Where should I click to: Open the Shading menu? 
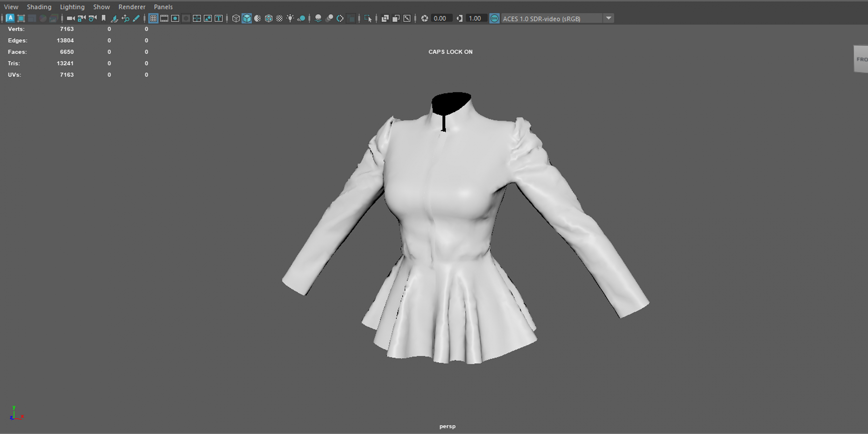point(39,7)
